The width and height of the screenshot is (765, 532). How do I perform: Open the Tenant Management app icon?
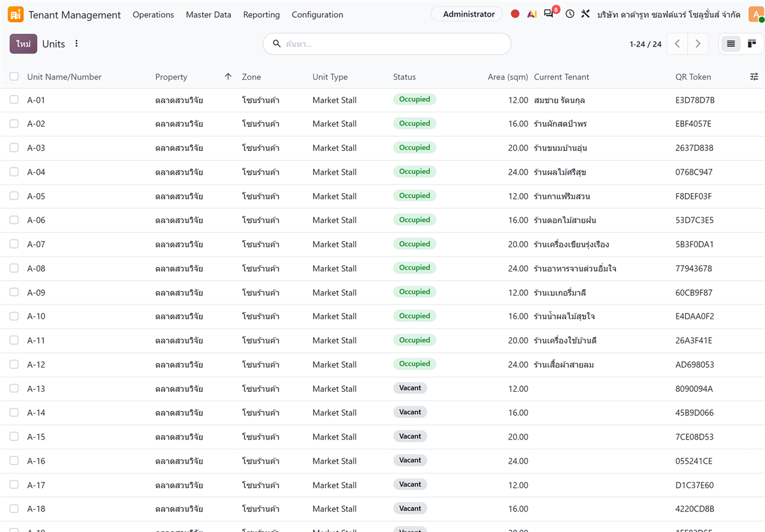15,14
